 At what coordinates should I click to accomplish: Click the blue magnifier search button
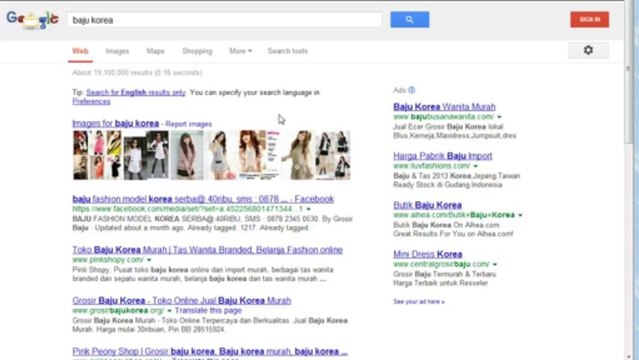coord(410,20)
